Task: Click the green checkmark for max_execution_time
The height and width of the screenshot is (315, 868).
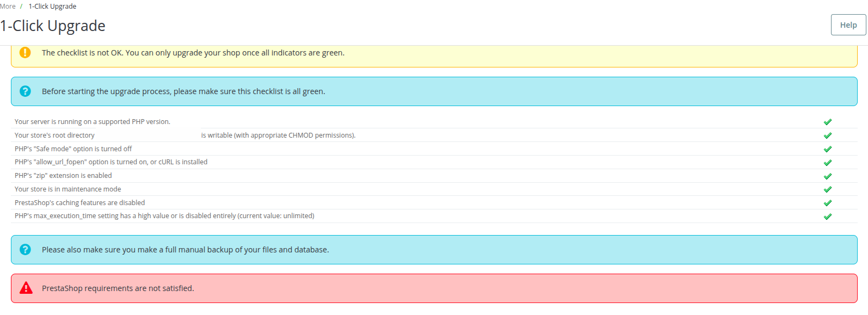Action: tap(827, 217)
